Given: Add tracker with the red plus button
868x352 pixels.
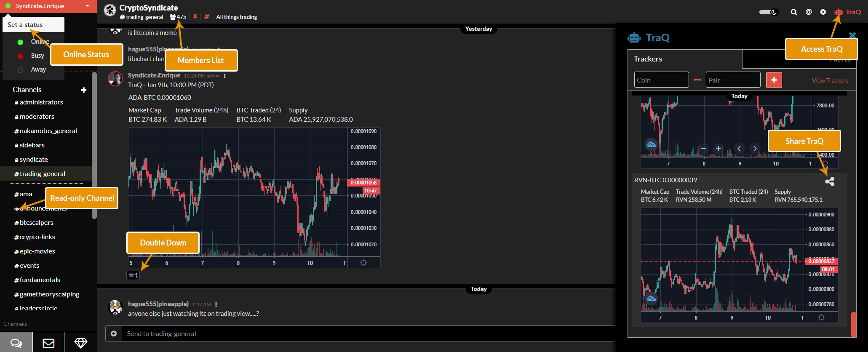Looking at the screenshot, I should 774,80.
